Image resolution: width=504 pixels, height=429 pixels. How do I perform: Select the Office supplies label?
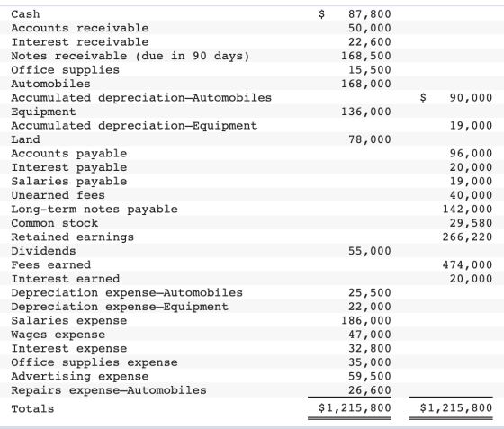[65, 70]
